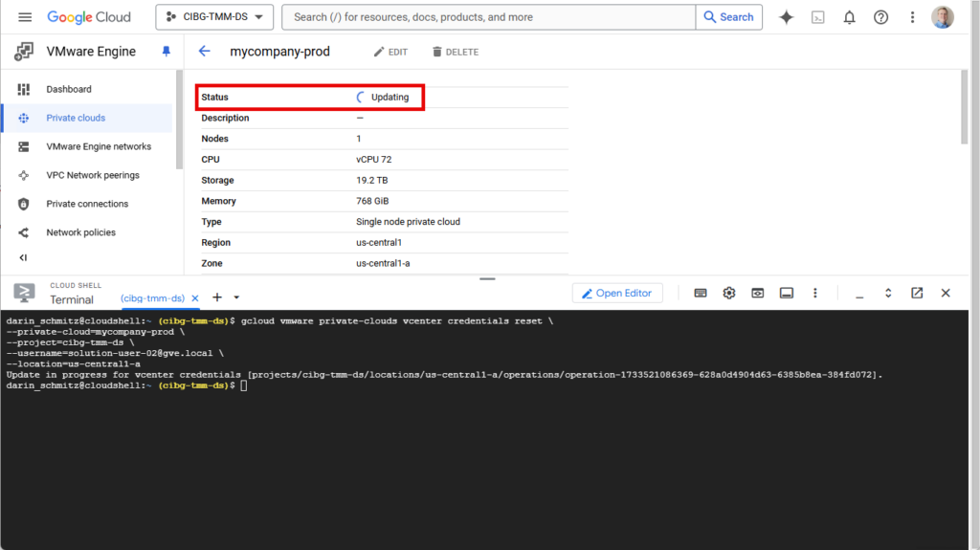Click the VMware Engine product icon
The height and width of the screenshot is (550, 980).
click(x=24, y=52)
